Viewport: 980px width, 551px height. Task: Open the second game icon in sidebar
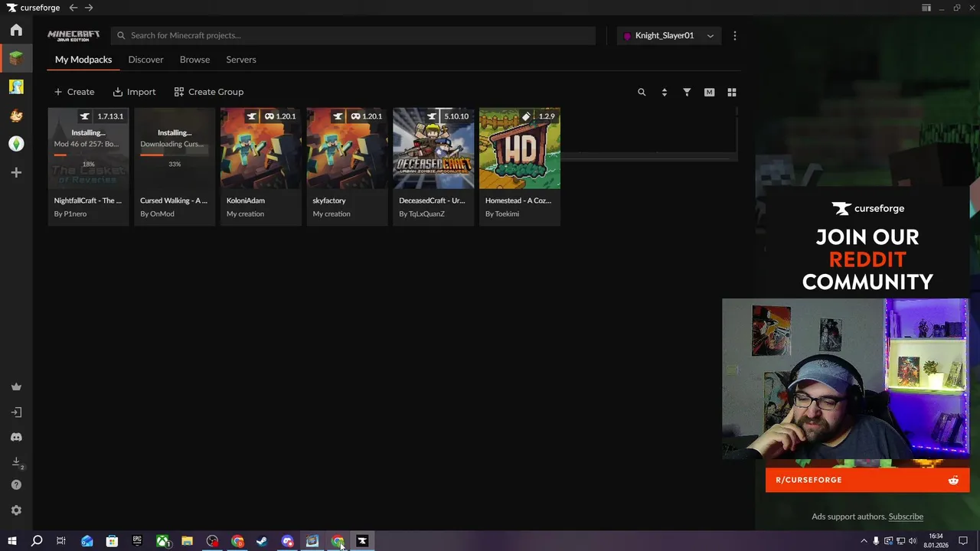click(16, 86)
